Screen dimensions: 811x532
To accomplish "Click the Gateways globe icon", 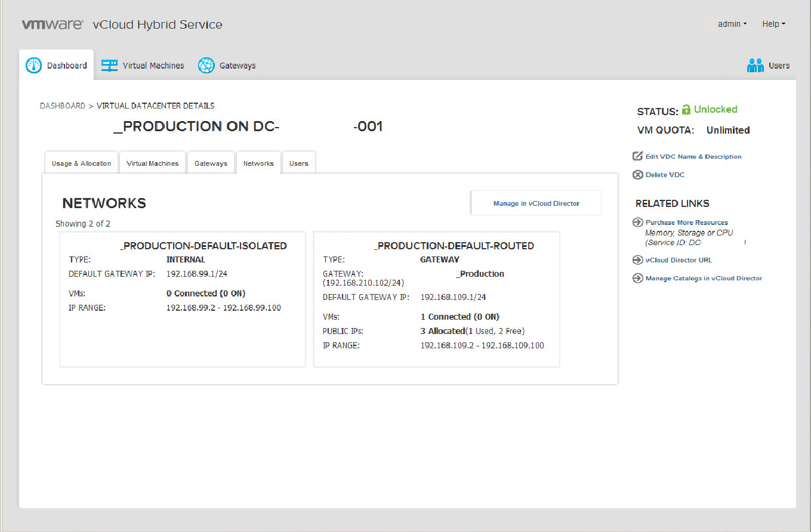I will 206,66.
